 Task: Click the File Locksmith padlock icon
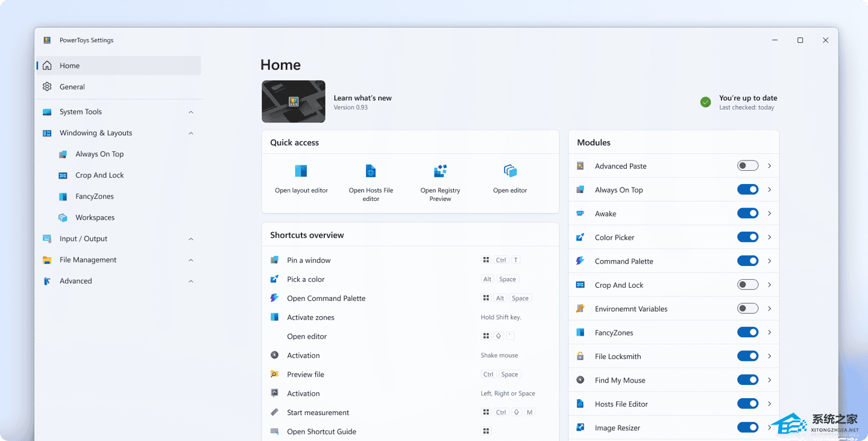[x=580, y=357]
